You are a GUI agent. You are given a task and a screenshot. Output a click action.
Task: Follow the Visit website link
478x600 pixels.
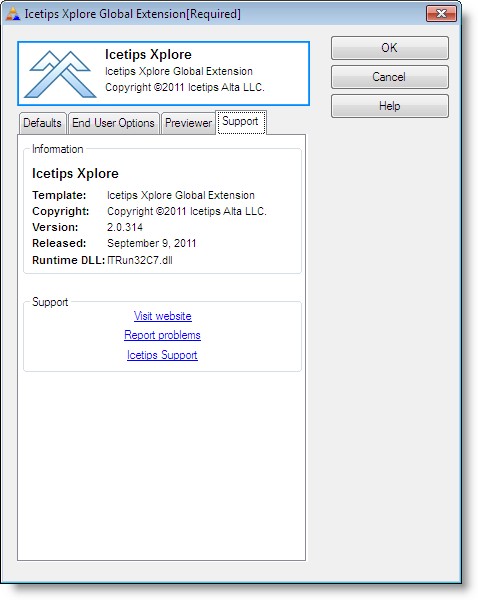(163, 316)
